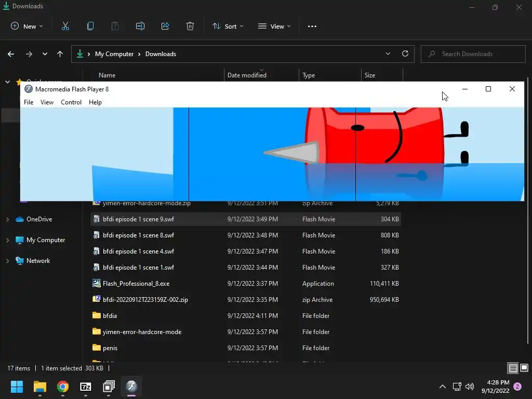Expand the address bar history dropdown
This screenshot has width=532, height=399.
pos(388,54)
